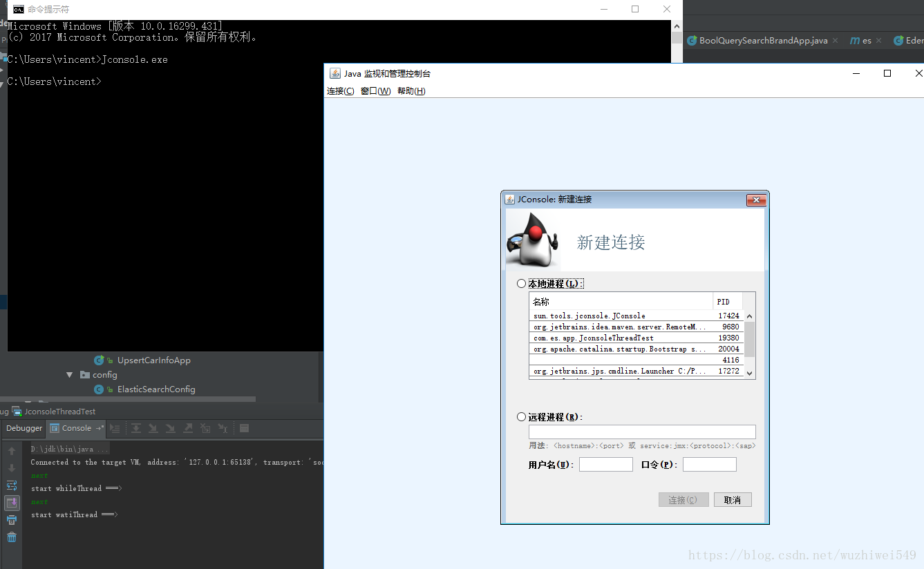Click the greyed 连接(C) button in the dialog
The width and height of the screenshot is (924, 569).
click(683, 500)
